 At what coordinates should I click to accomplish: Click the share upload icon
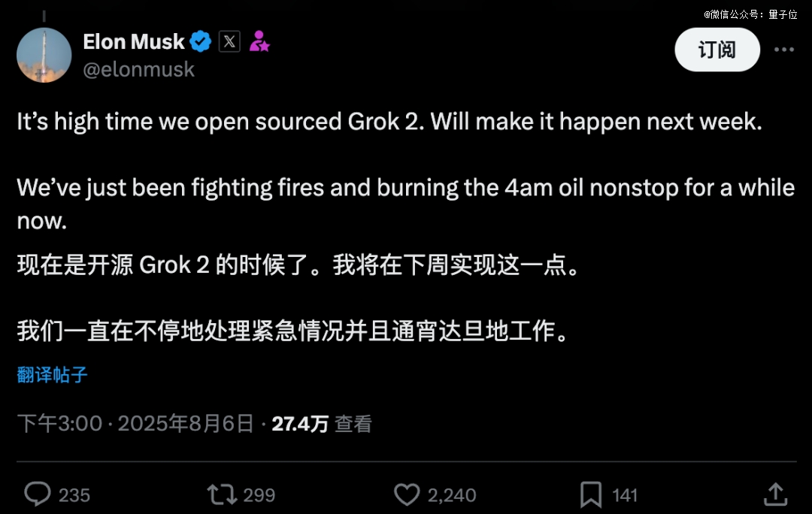(775, 494)
